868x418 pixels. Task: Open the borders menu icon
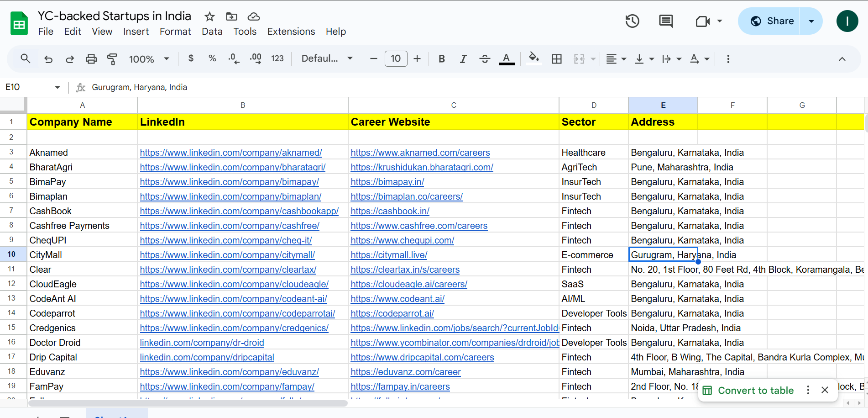pos(556,58)
